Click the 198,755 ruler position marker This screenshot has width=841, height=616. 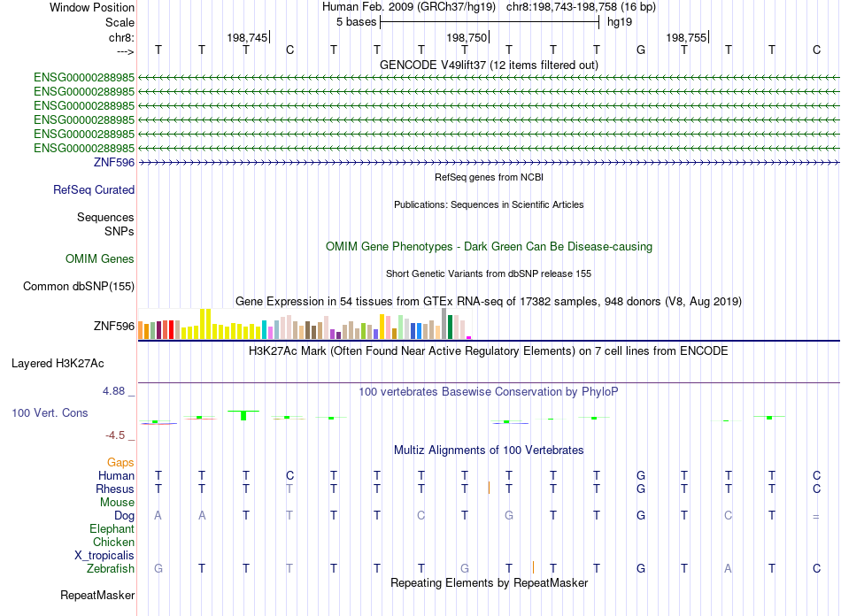click(686, 37)
